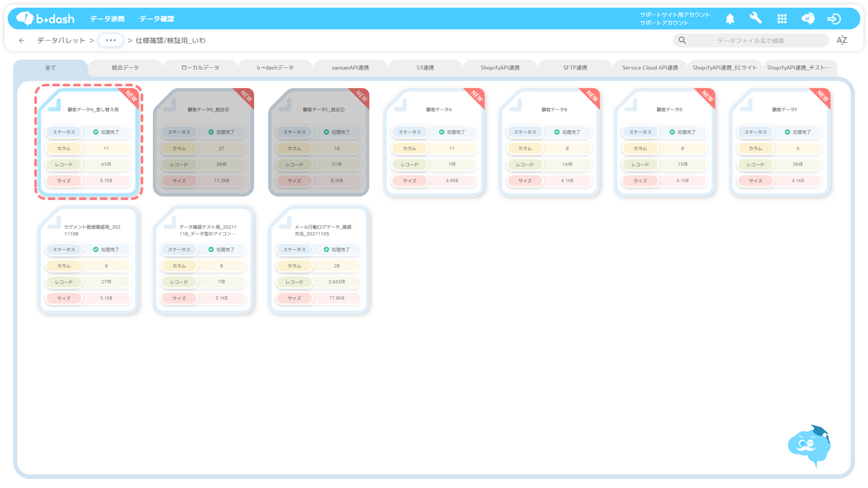
Task: Focus the データファイル名で検索 search field
Action: [x=750, y=40]
